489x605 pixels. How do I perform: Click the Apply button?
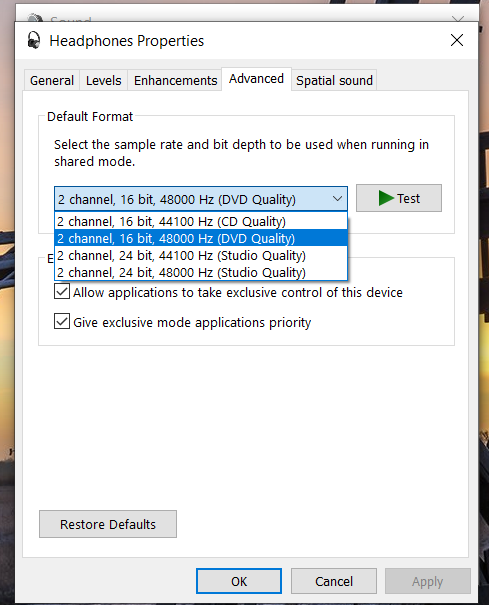pyautogui.click(x=428, y=581)
